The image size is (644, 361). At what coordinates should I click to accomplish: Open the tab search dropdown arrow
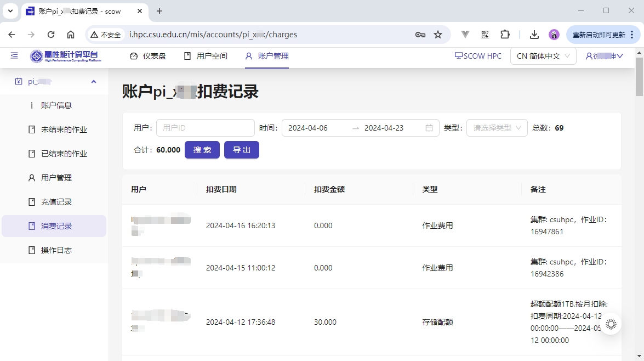pos(10,11)
